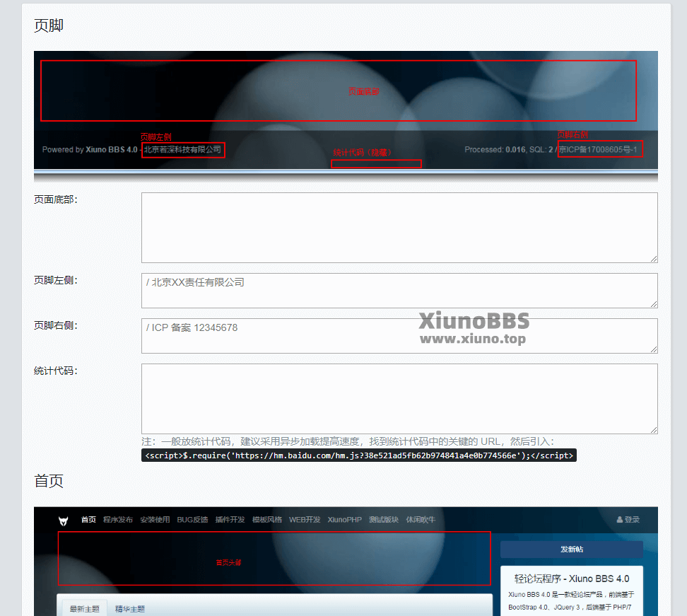The width and height of the screenshot is (687, 616).
Task: Select the 统计代码 text area
Action: click(x=399, y=399)
